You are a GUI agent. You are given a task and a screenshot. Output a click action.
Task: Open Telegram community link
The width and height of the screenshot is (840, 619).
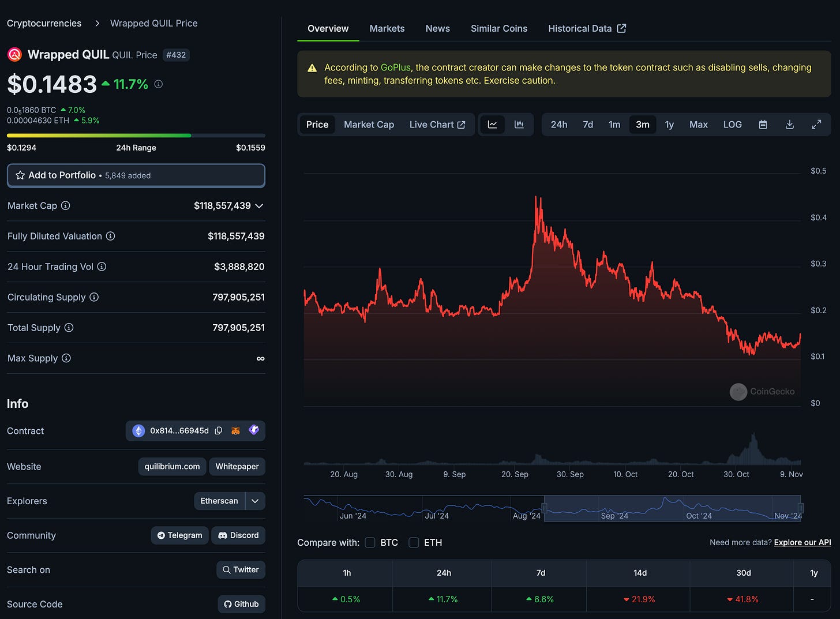(180, 535)
